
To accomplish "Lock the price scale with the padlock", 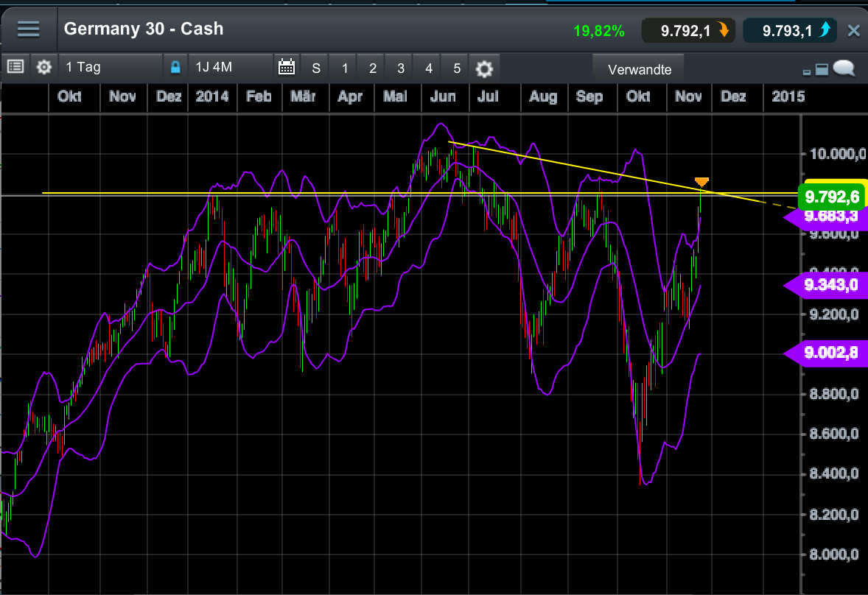I will pyautogui.click(x=175, y=66).
